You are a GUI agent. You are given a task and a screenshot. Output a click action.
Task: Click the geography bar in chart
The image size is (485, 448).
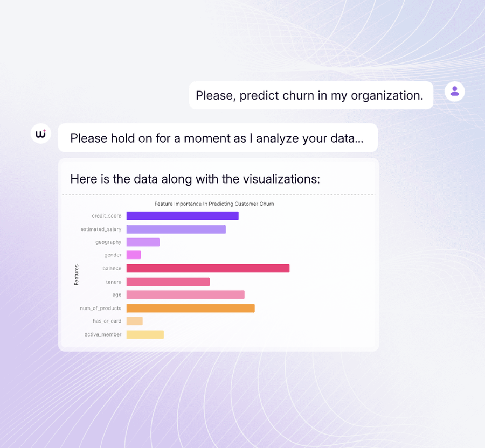pos(143,242)
